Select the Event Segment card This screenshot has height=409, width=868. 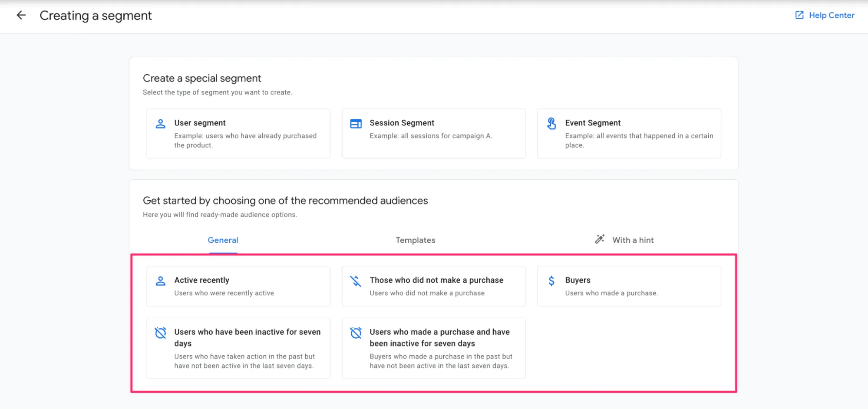click(629, 133)
